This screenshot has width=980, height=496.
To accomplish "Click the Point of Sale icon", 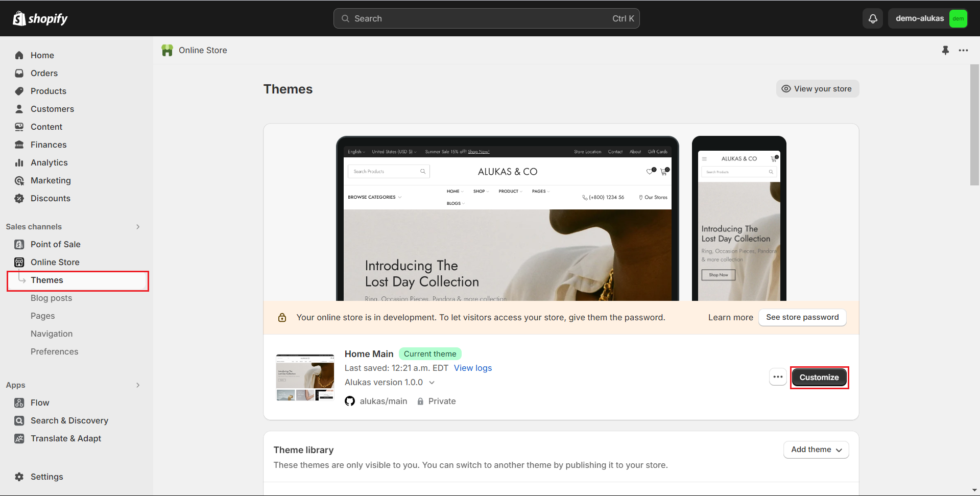I will 19,244.
